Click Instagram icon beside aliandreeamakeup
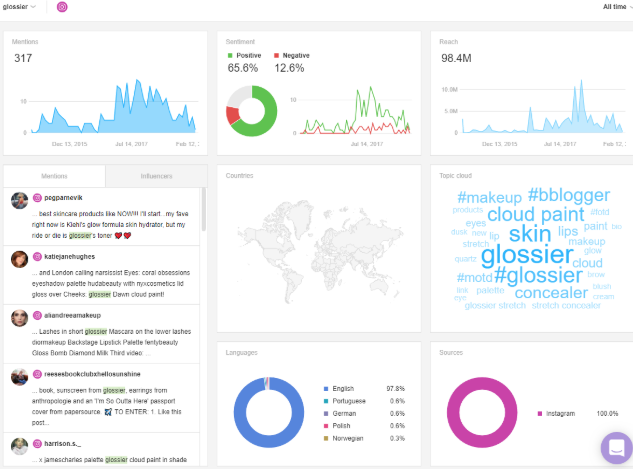 click(37, 316)
